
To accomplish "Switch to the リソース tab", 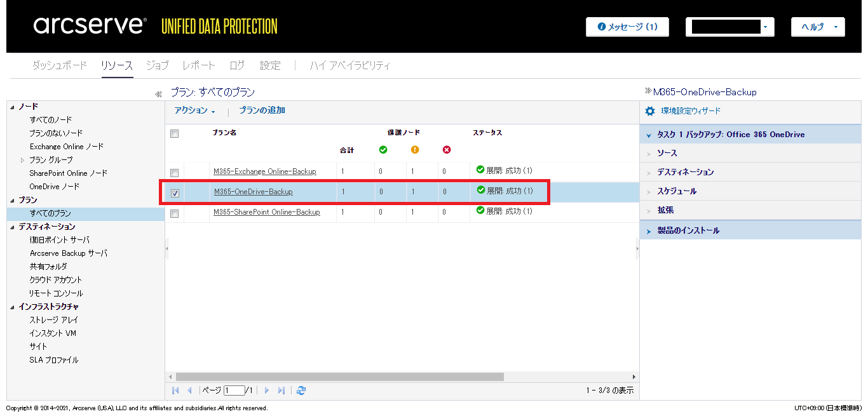I will [x=117, y=65].
